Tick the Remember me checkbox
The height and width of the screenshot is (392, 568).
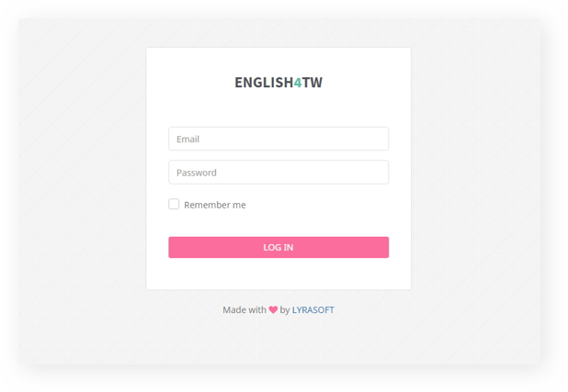point(174,205)
